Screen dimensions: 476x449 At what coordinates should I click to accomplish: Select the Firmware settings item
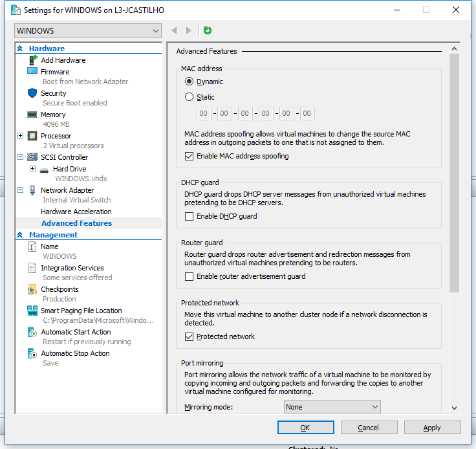55,72
